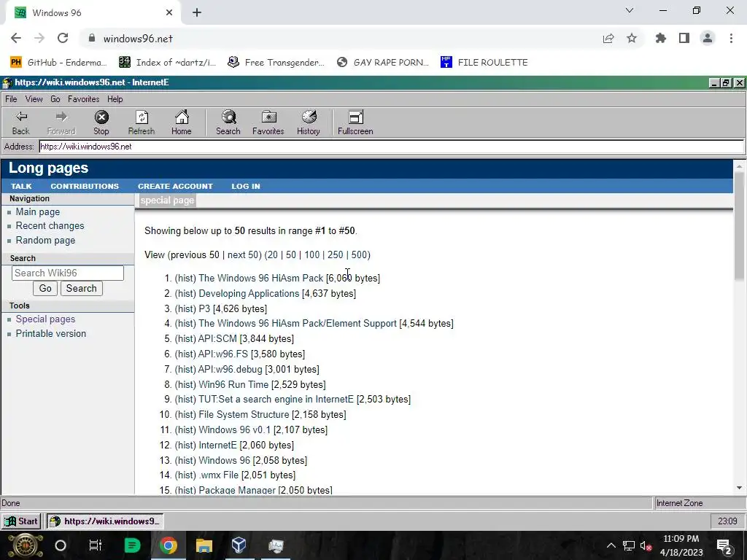747x560 pixels.
Task: Select wiki.windows96 taskbar window button
Action: click(x=105, y=521)
